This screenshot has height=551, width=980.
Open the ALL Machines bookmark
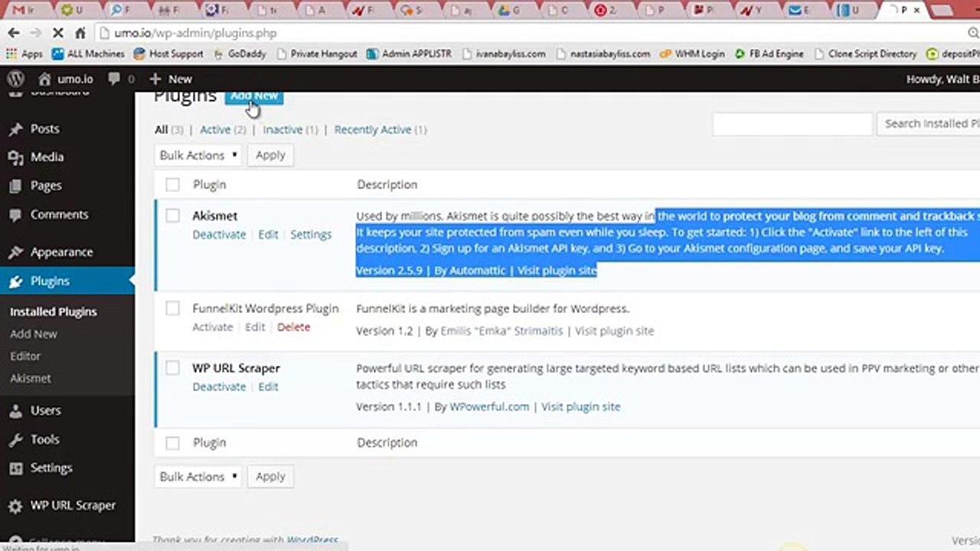[88, 54]
